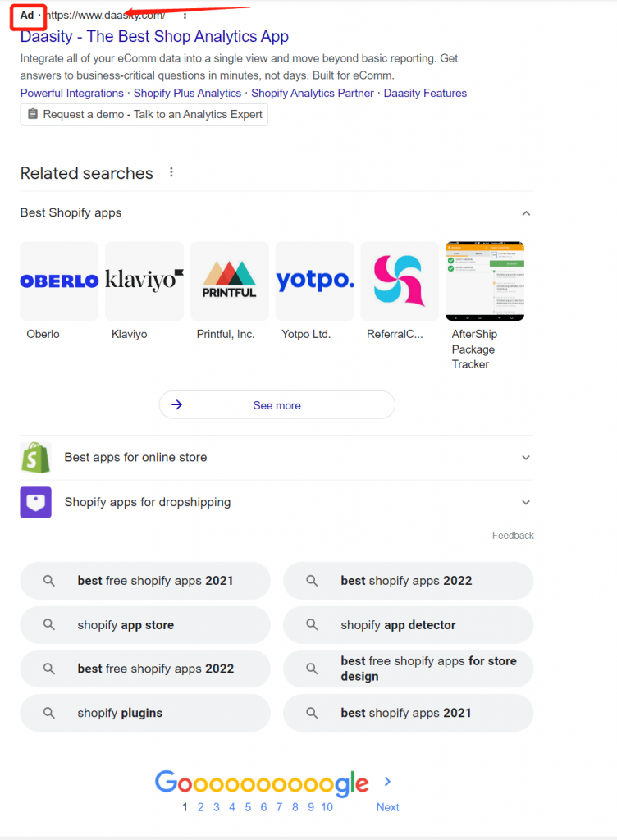Image resolution: width=617 pixels, height=840 pixels.
Task: Click the Yotpo logo tile
Action: (315, 281)
